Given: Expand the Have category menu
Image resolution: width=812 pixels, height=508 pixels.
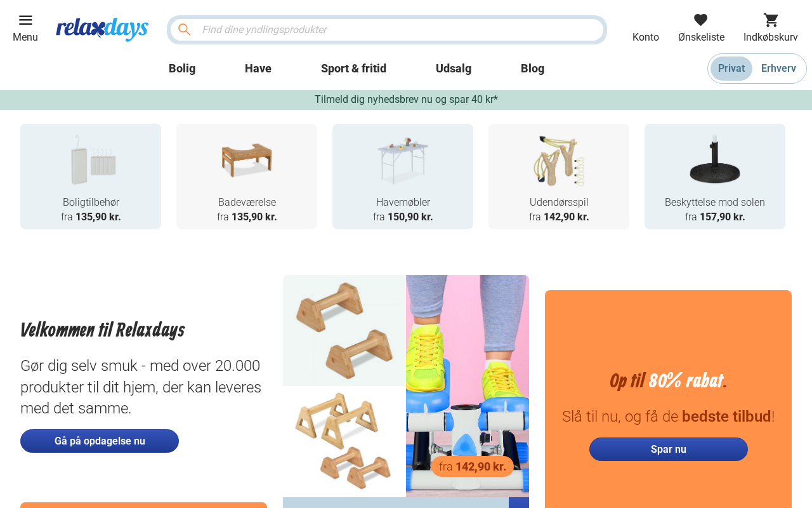Looking at the screenshot, I should (x=258, y=69).
